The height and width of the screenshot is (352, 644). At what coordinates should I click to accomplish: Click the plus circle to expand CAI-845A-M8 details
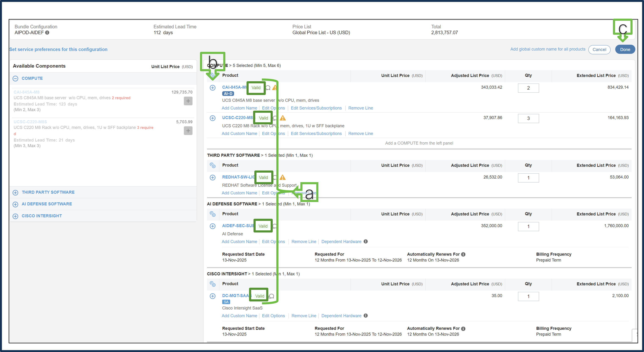click(x=212, y=88)
